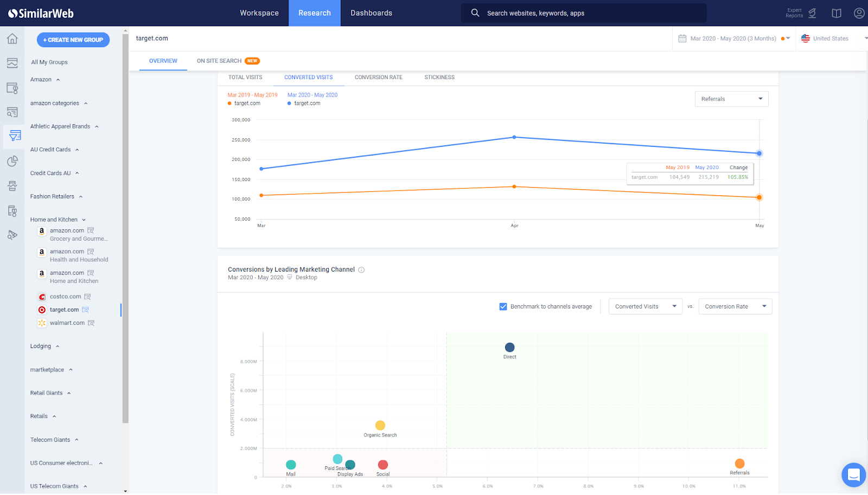868x495 pixels.
Task: Switch to the Research tab
Action: coord(315,13)
